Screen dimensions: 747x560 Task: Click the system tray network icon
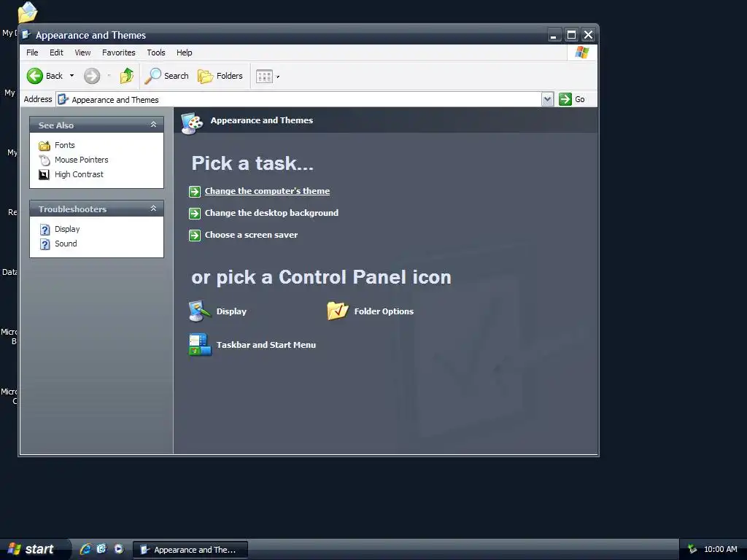(692, 549)
